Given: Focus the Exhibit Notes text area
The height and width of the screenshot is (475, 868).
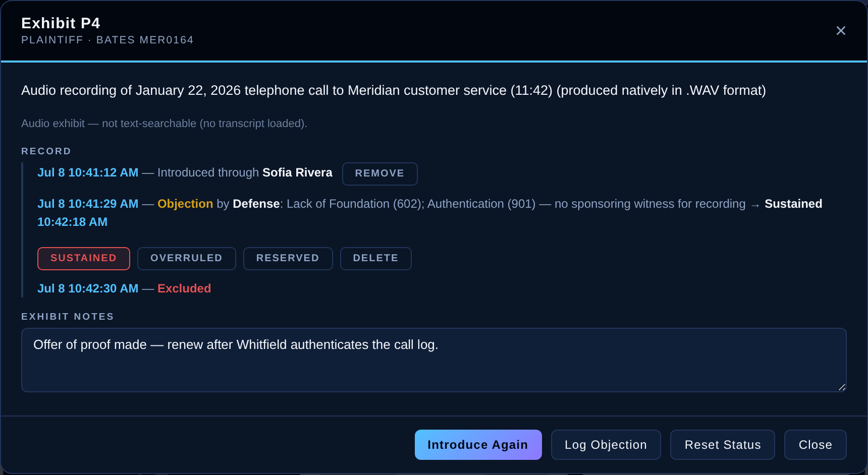Looking at the screenshot, I should tap(433, 360).
